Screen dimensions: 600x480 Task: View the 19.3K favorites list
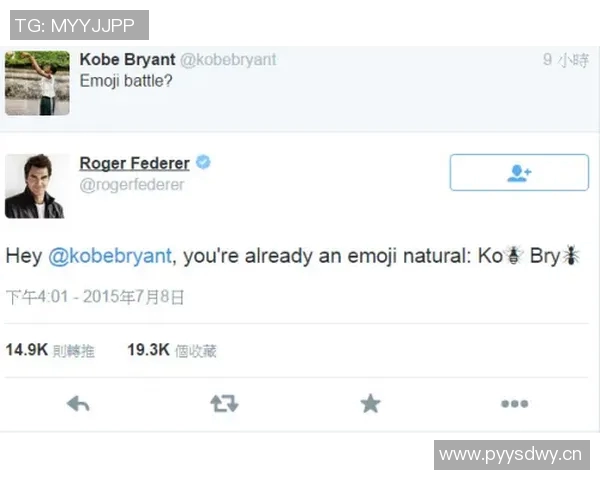(172, 350)
